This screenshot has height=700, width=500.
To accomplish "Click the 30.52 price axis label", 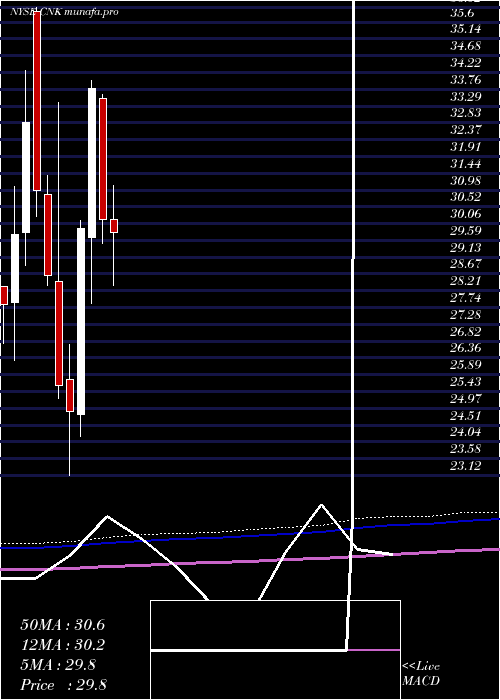I will tap(466, 197).
